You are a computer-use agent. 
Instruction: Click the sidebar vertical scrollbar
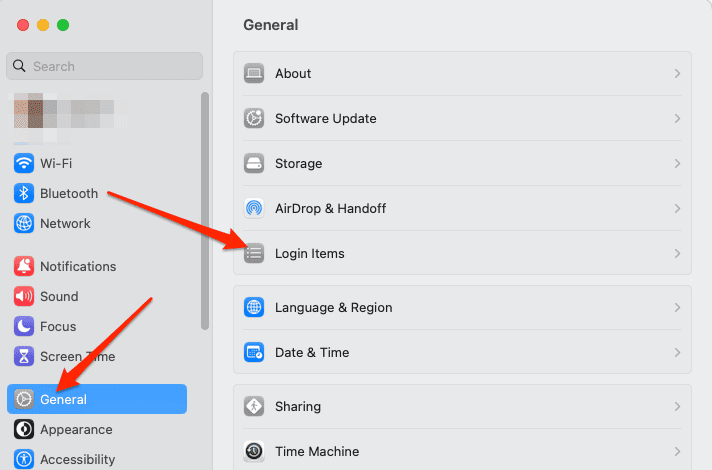[x=205, y=210]
